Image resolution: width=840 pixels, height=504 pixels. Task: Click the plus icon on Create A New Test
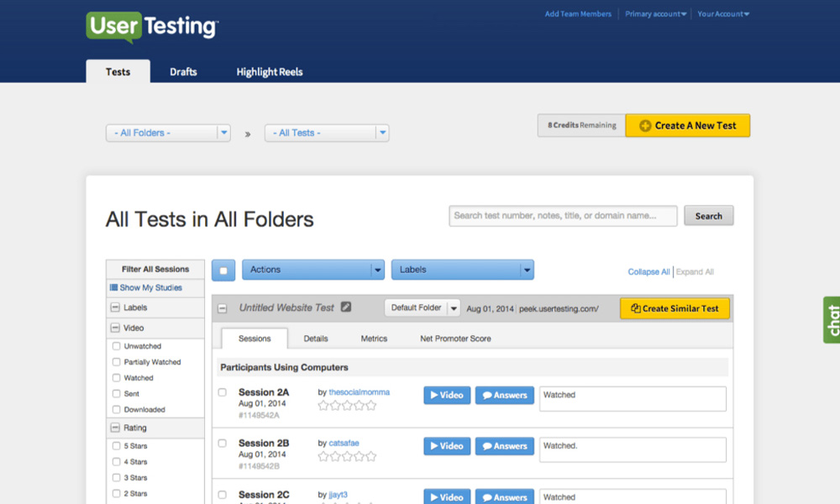(647, 124)
